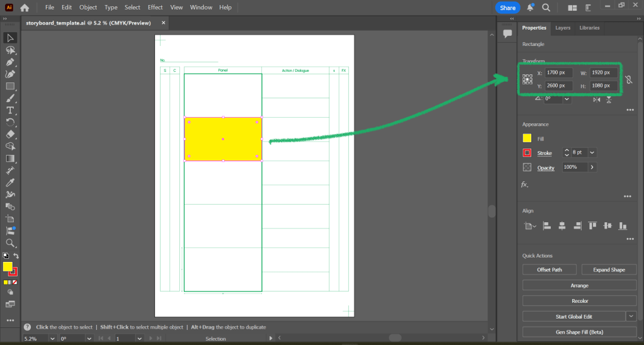
Task: Open the Effect menu
Action: (155, 8)
